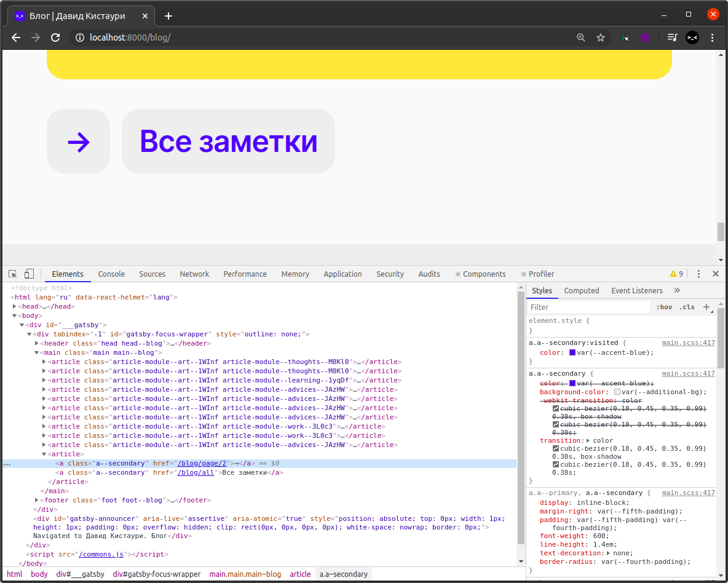Reload the page with the refresh icon
The image size is (728, 583).
(x=55, y=38)
